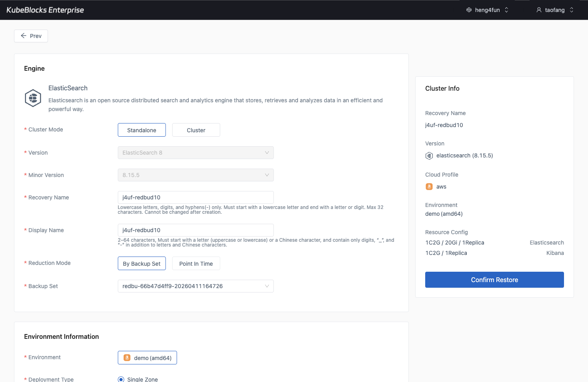588x382 pixels.
Task: Click the 1C2G / 20Gi / 1Replica text
Action: [455, 243]
